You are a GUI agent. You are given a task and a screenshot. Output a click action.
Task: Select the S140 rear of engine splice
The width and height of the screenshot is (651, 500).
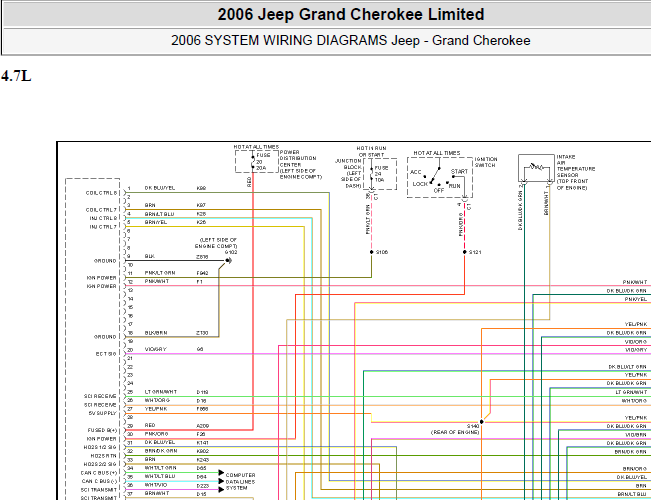[x=482, y=422]
